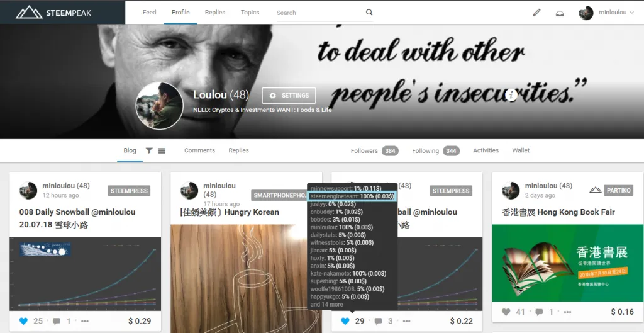Viewport: 644px width, 333px height.
Task: View Following list
Action: pyautogui.click(x=425, y=151)
